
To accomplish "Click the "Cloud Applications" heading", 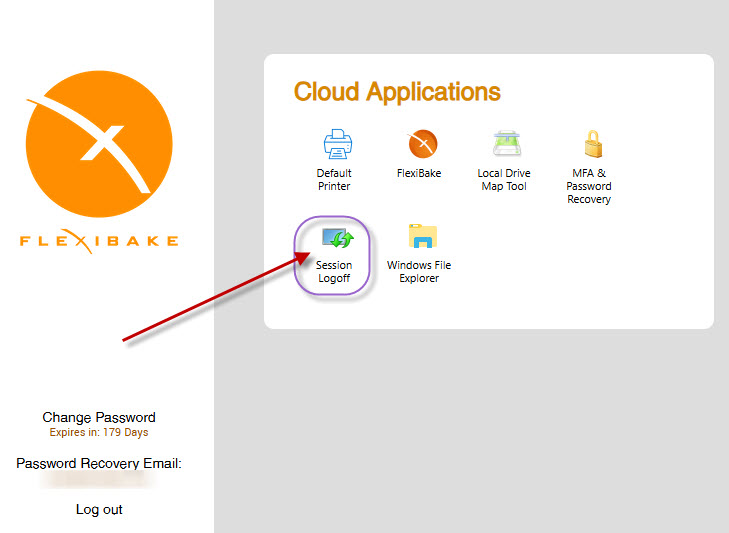I will tap(397, 92).
